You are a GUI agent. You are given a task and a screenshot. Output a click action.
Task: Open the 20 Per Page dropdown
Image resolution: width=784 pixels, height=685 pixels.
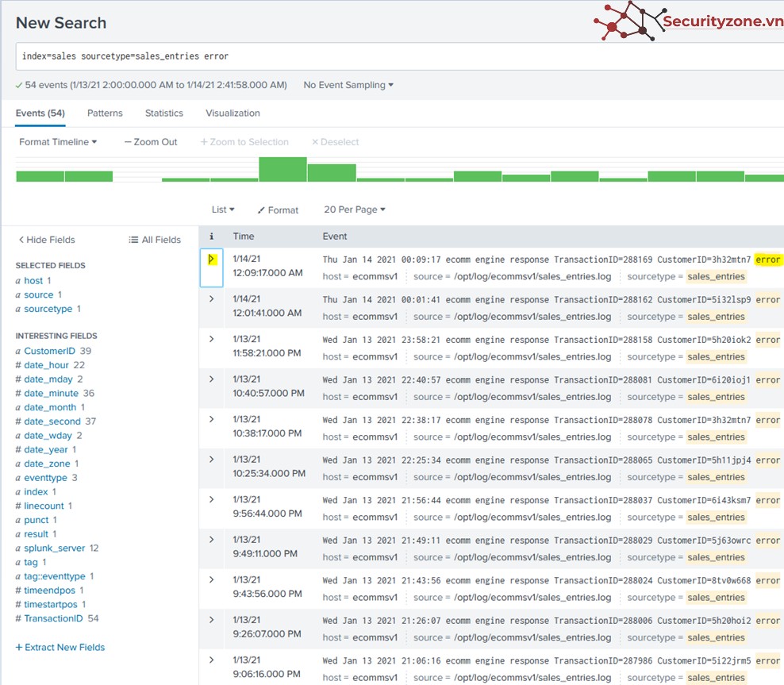tap(355, 210)
